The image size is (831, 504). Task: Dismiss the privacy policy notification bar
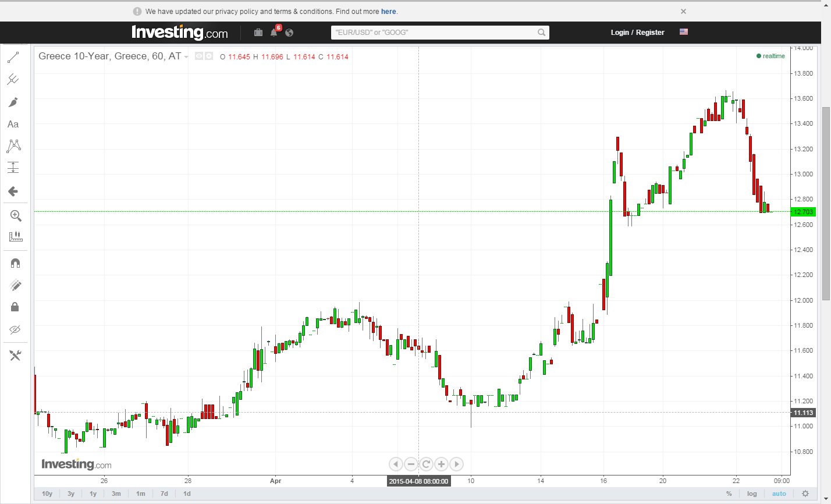683,11
